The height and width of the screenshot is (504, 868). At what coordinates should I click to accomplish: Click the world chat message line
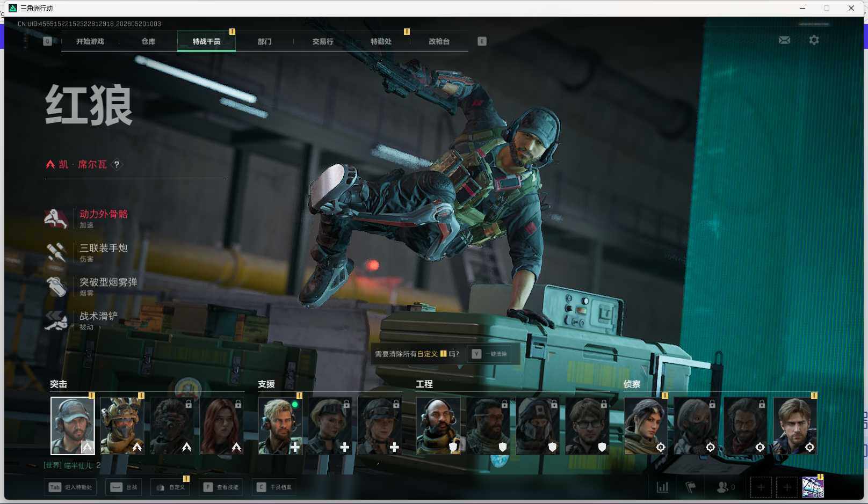coord(72,465)
